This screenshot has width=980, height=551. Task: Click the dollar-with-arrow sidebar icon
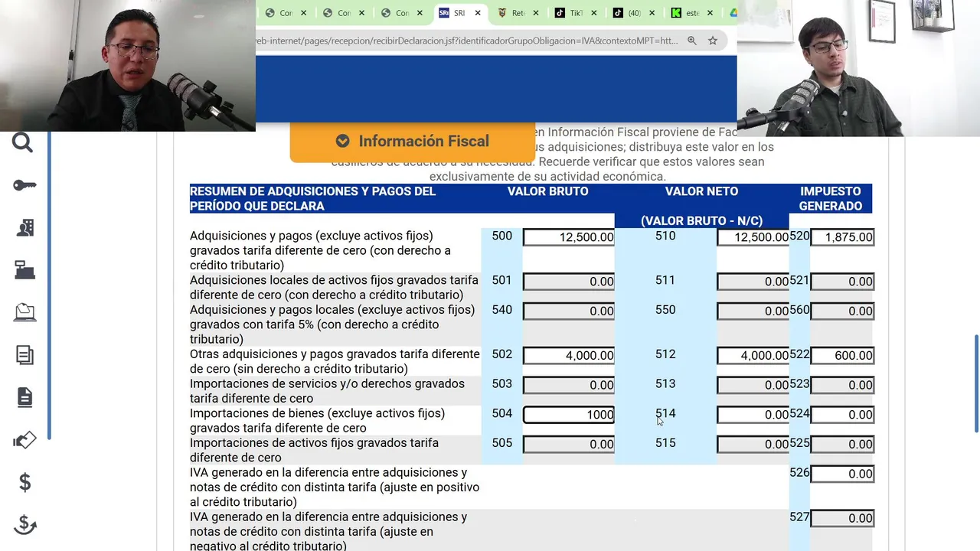[x=24, y=524]
